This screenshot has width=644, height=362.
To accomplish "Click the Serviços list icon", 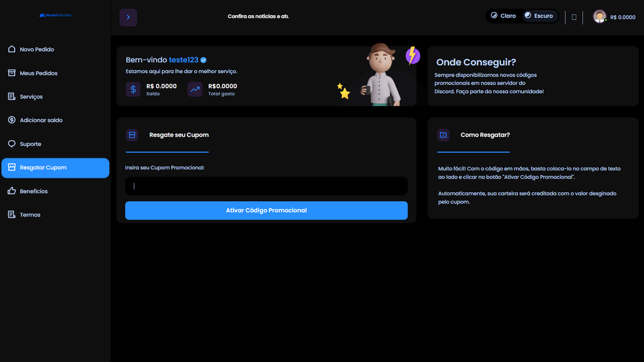I will click(11, 97).
